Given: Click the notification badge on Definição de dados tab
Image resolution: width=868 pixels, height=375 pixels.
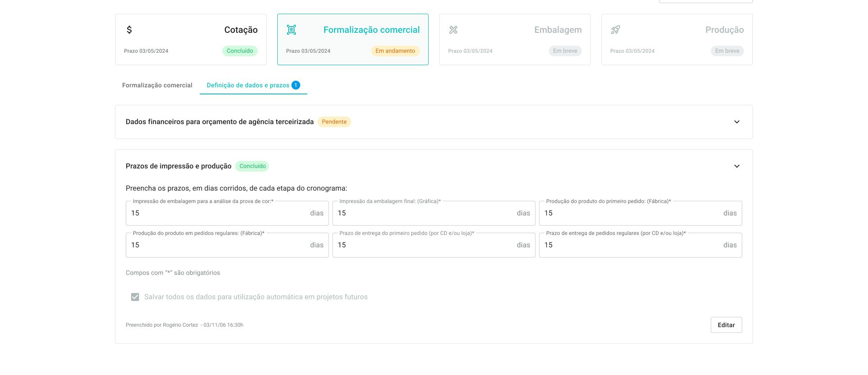Looking at the screenshot, I should 296,85.
